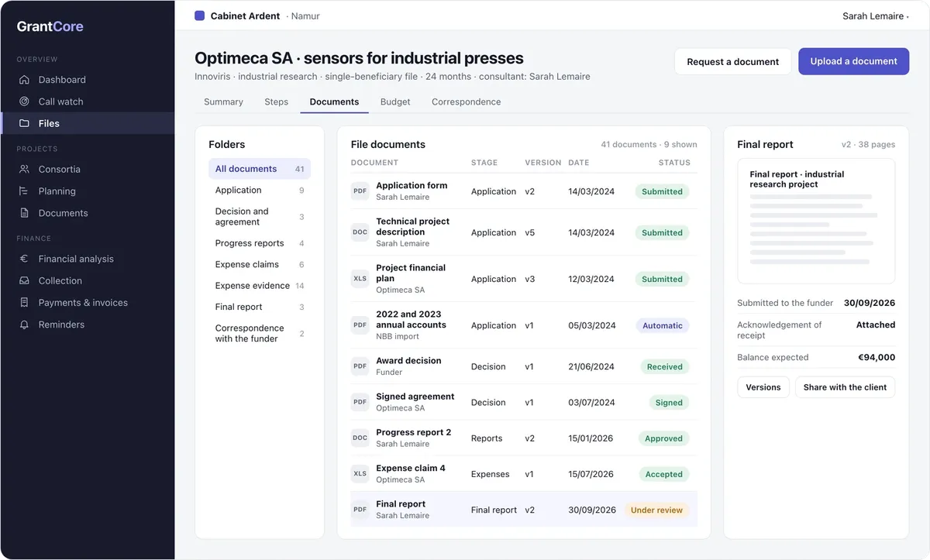This screenshot has width=930, height=560.
Task: Click the Award decision document name
Action: tap(408, 361)
